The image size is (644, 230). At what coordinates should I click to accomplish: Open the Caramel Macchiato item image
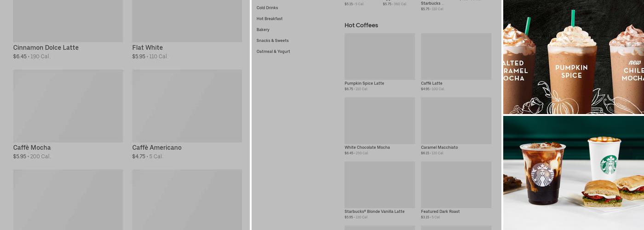(x=456, y=121)
